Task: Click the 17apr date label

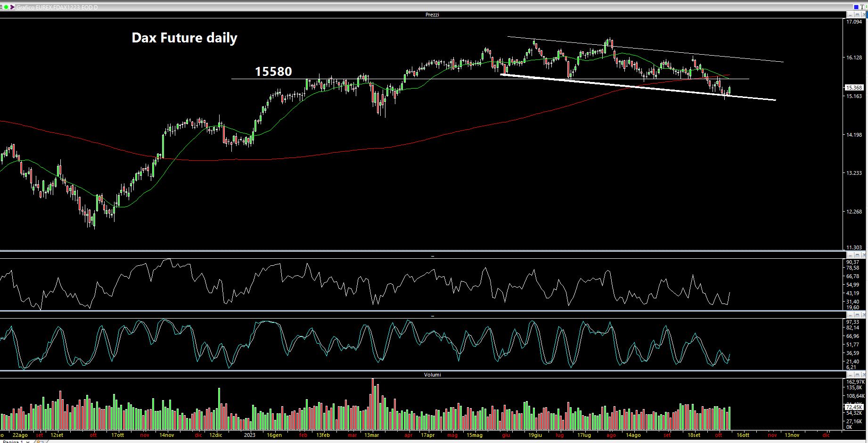Action: tap(427, 435)
